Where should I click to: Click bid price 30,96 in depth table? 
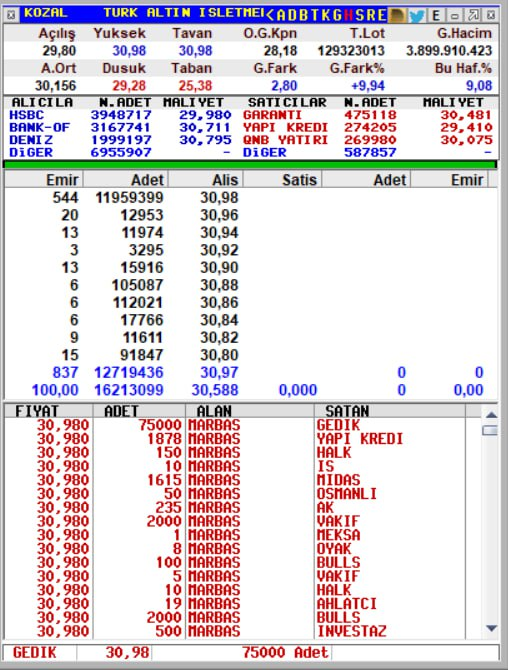coord(219,215)
